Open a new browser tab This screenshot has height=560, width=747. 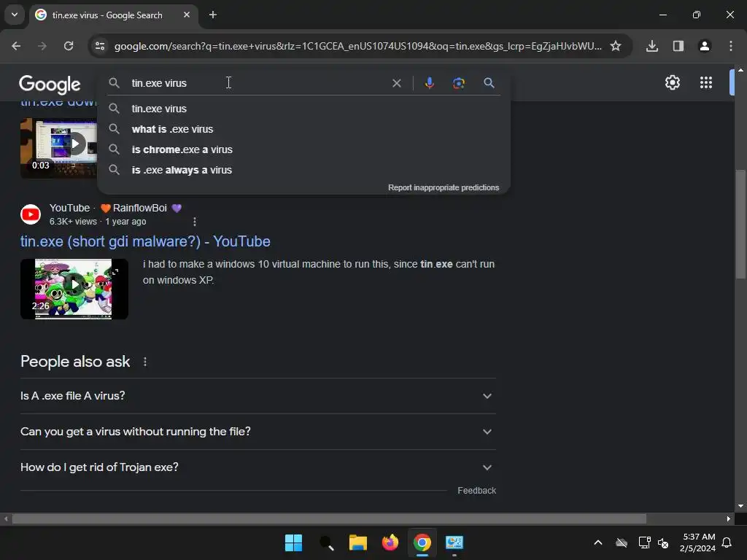[x=213, y=15]
